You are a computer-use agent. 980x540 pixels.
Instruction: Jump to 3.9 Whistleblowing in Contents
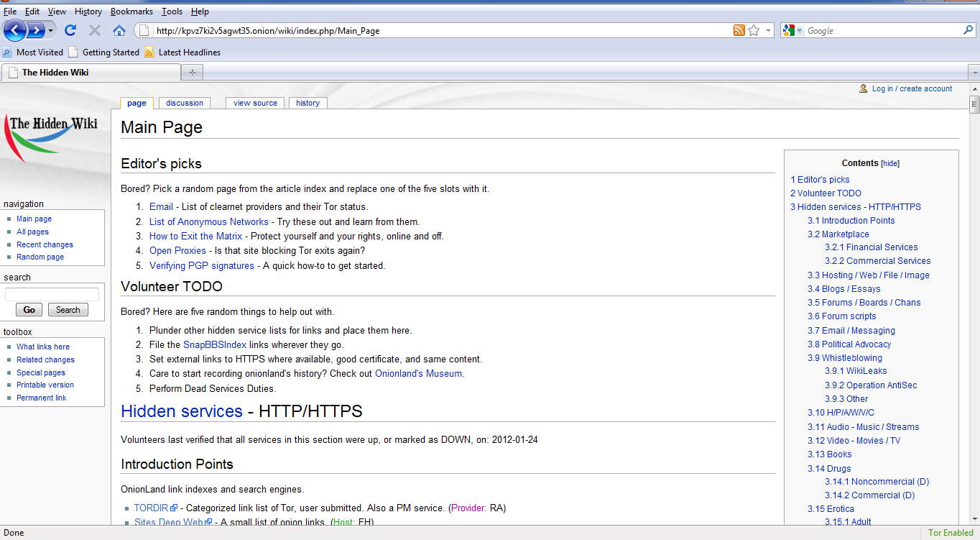(x=845, y=357)
